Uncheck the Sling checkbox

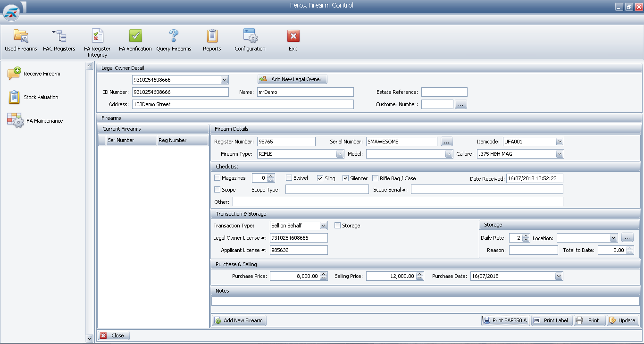click(x=320, y=178)
